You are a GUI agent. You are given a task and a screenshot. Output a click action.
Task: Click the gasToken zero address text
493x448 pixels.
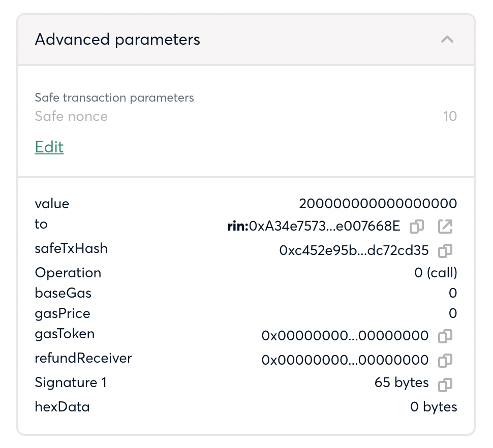[345, 336]
